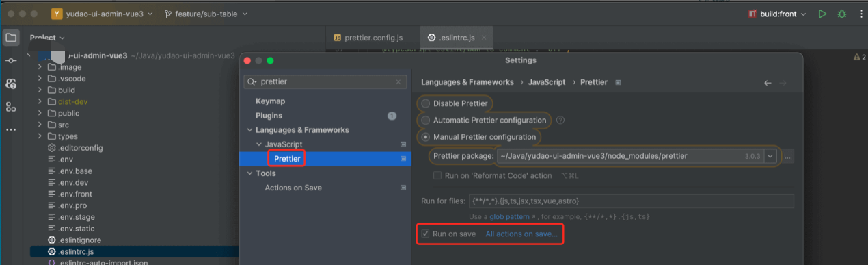Open the Prettier package dropdown

coord(771,156)
